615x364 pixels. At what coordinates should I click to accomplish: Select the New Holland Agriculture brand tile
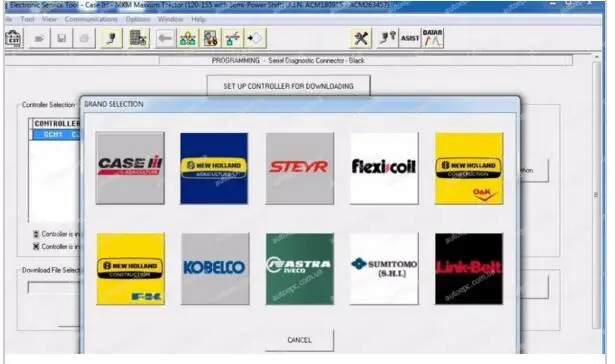(214, 168)
